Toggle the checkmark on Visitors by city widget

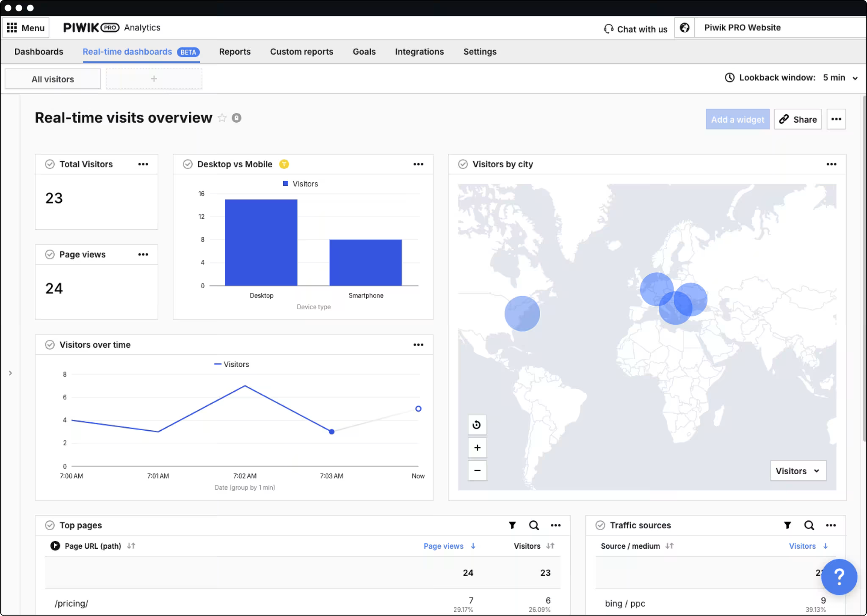point(463,164)
